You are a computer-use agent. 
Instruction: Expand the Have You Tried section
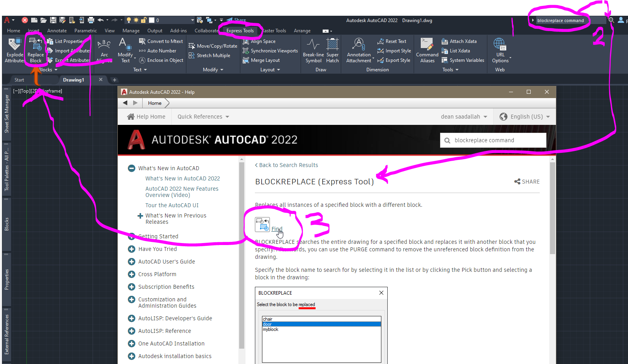click(x=132, y=249)
